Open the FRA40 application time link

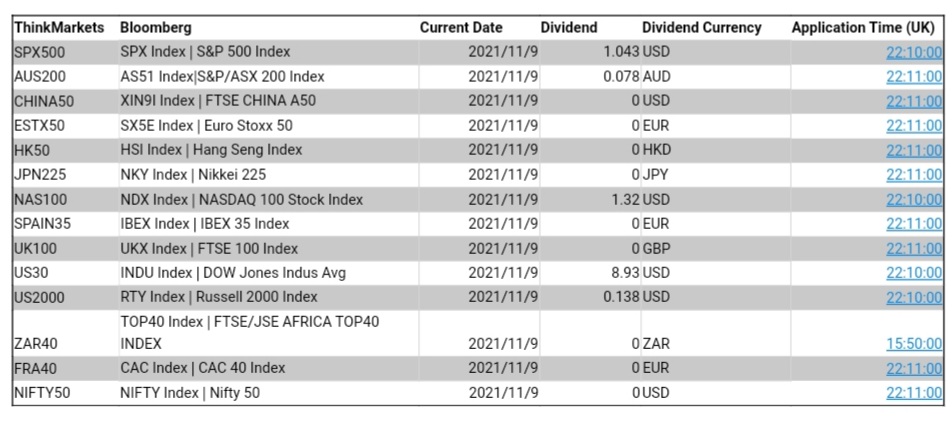(x=913, y=368)
